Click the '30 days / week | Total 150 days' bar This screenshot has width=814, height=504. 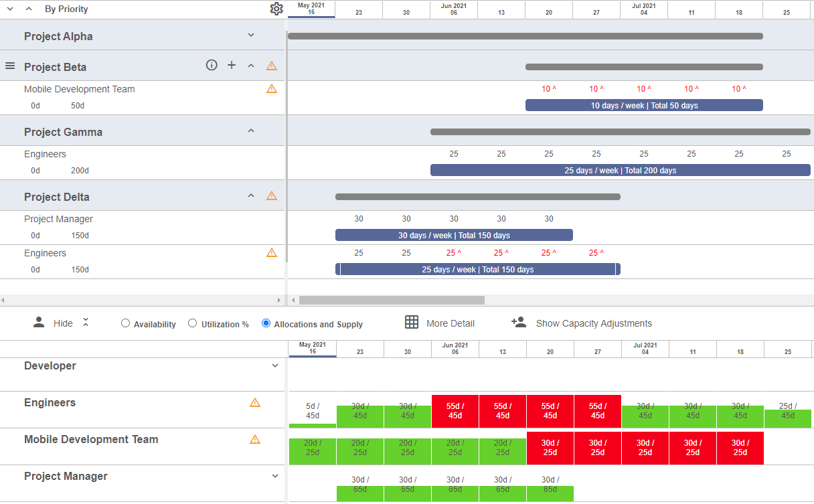click(x=454, y=235)
